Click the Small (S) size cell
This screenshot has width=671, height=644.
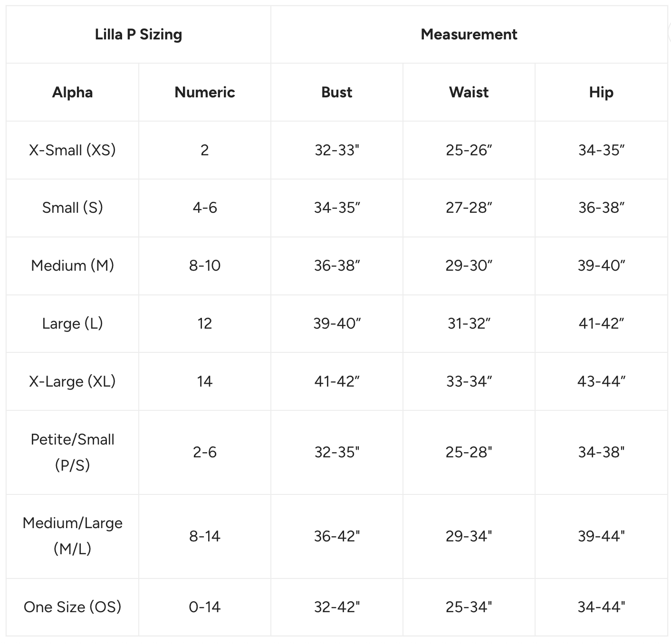pos(72,208)
